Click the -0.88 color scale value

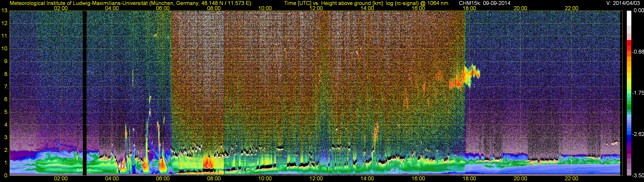point(638,52)
